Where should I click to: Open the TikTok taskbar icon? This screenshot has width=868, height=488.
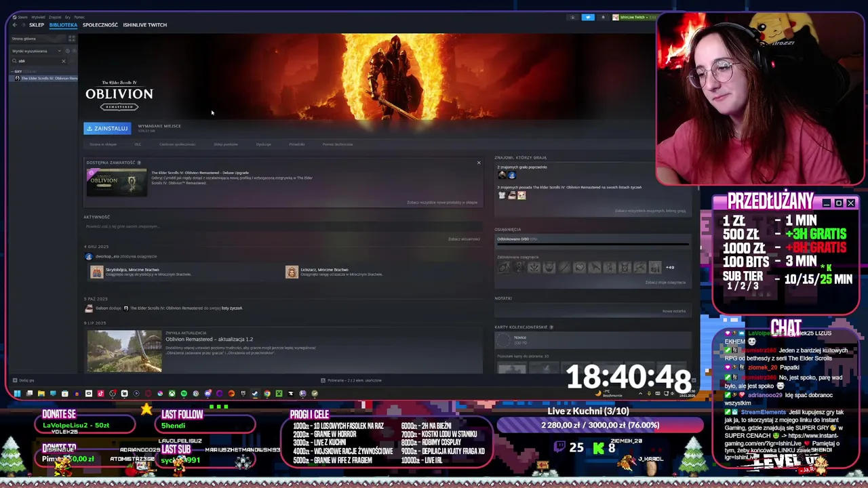[100, 393]
